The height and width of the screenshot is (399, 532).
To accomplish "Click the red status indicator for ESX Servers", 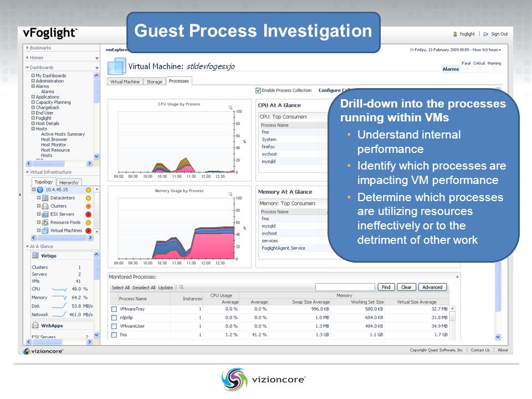I will [88, 214].
